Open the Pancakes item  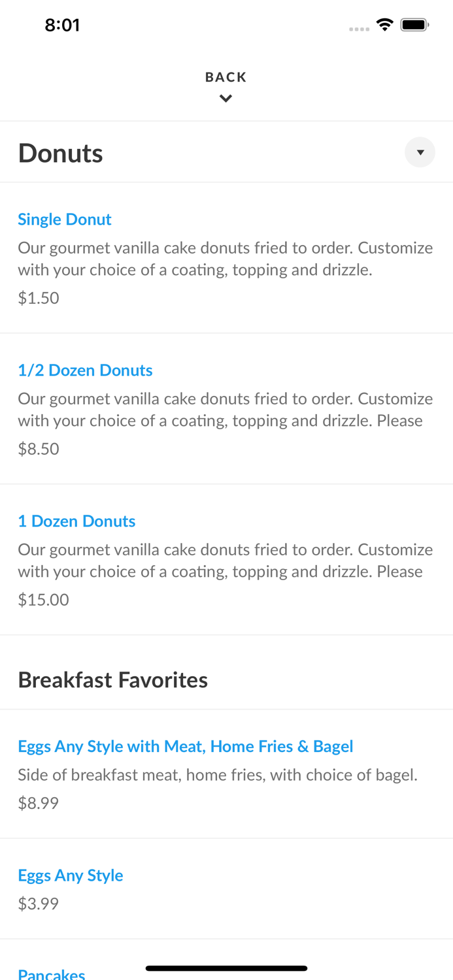[51, 973]
